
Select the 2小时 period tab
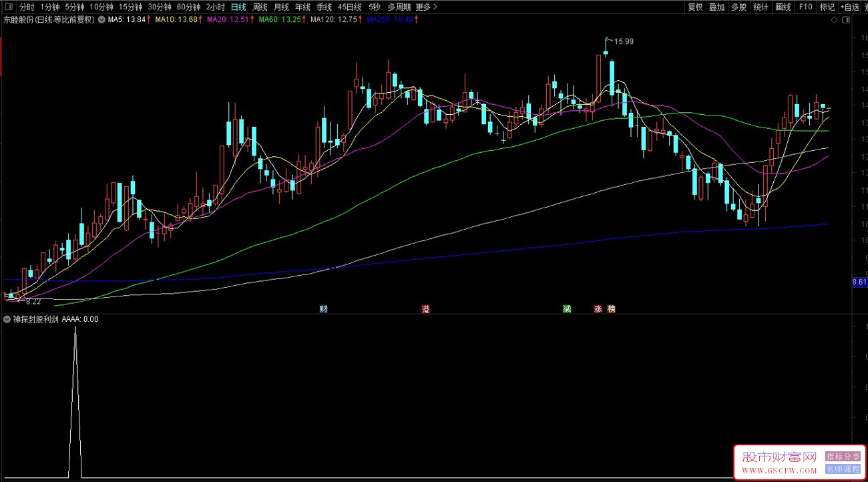coord(215,7)
